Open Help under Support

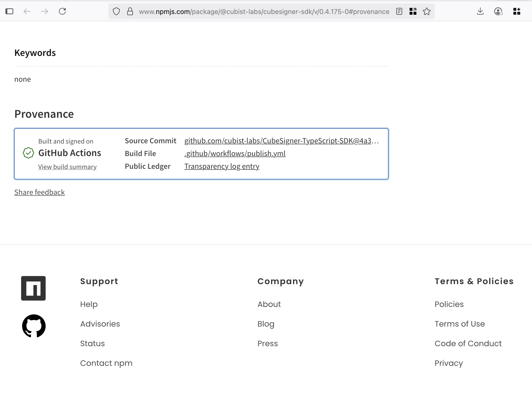tap(89, 304)
